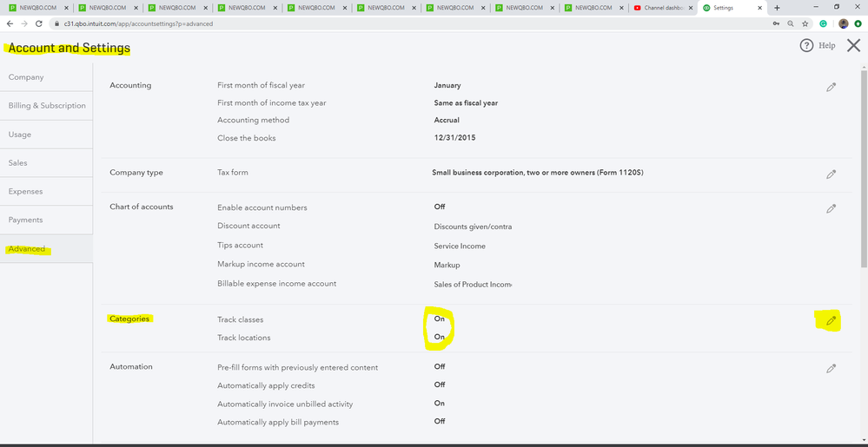The height and width of the screenshot is (447, 868).
Task: Open Chart of accounts edit pencil
Action: click(x=831, y=208)
